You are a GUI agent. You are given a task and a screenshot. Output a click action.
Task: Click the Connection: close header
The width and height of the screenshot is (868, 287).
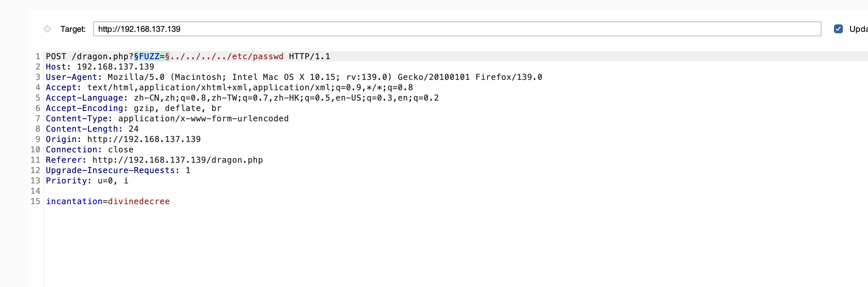(x=89, y=149)
